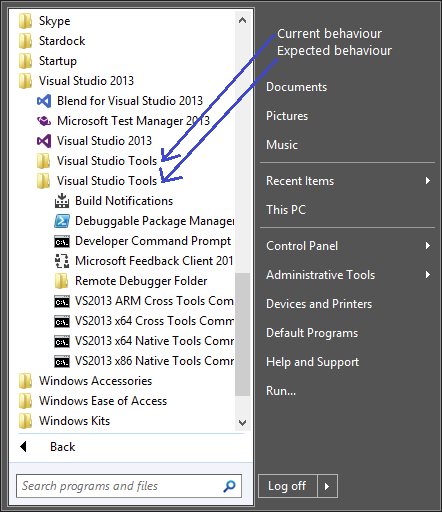Open Help and Support

click(312, 362)
